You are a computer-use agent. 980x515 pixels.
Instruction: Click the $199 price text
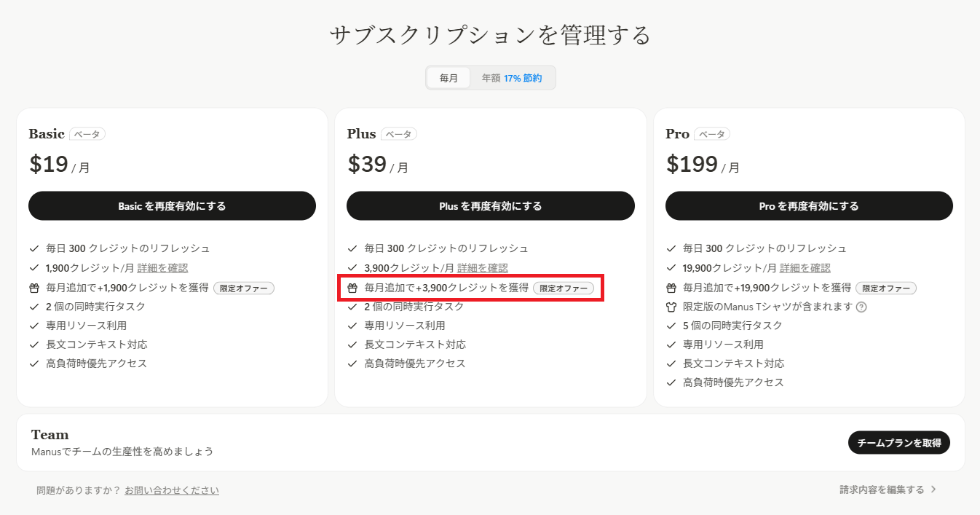692,165
